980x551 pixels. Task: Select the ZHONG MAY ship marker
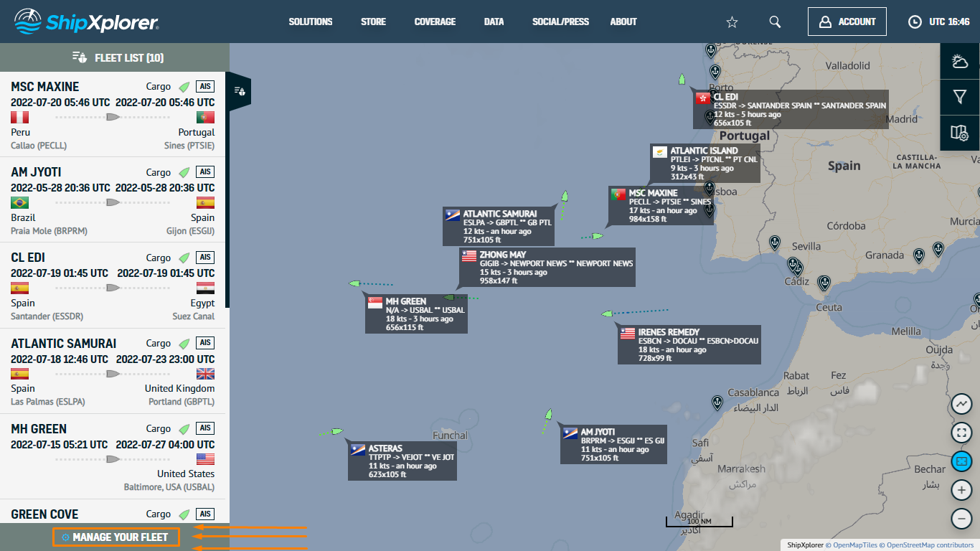click(x=449, y=297)
